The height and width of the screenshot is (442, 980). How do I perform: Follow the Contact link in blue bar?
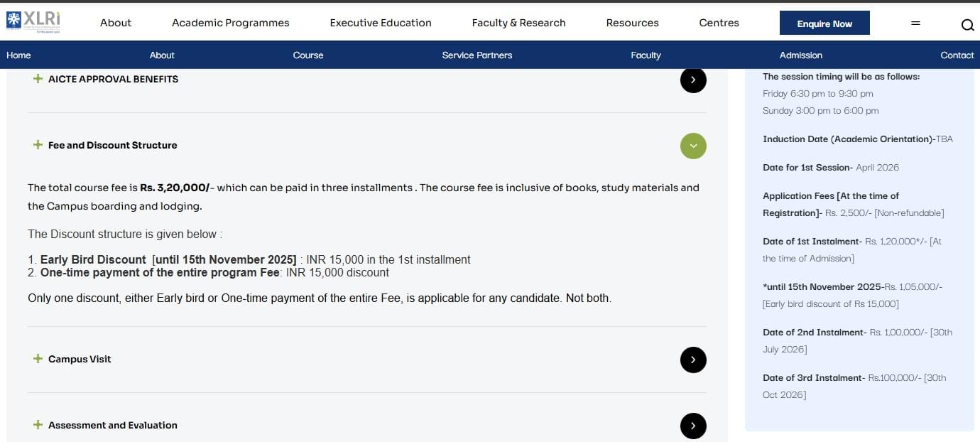pyautogui.click(x=957, y=55)
